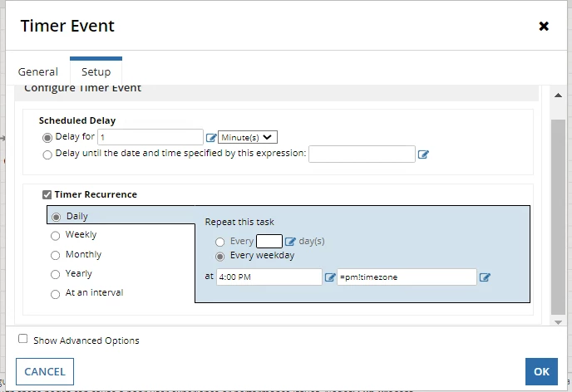Select Monthly recurrence option
This screenshot has height=392, width=572.
pyautogui.click(x=55, y=256)
